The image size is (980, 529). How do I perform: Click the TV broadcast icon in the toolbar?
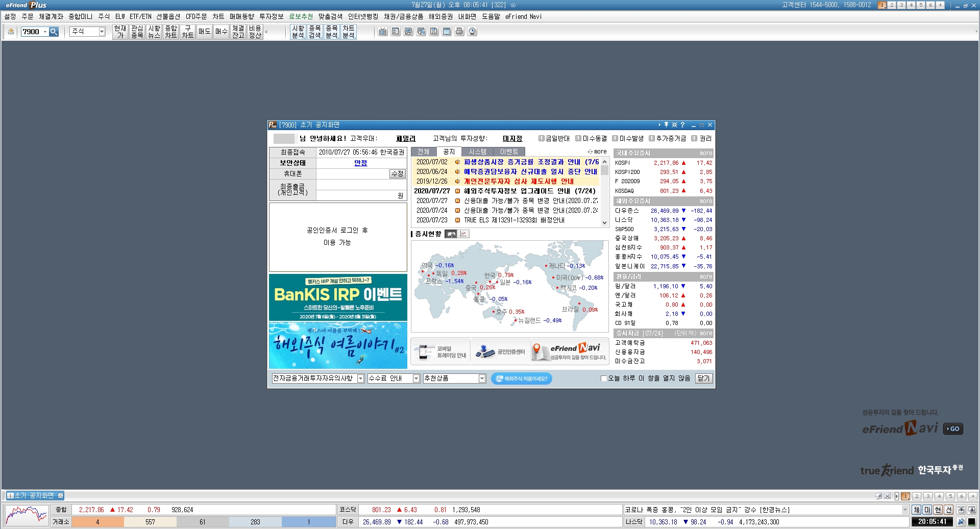click(383, 32)
